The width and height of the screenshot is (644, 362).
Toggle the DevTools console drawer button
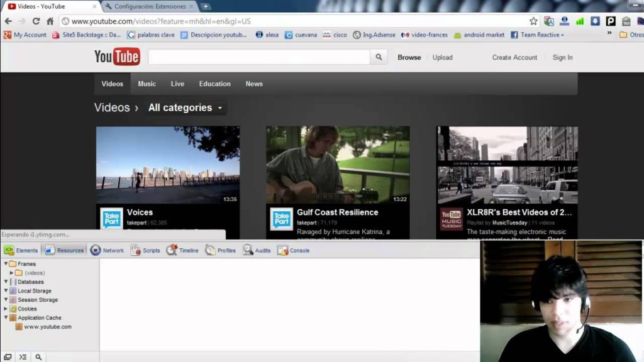coord(23,357)
